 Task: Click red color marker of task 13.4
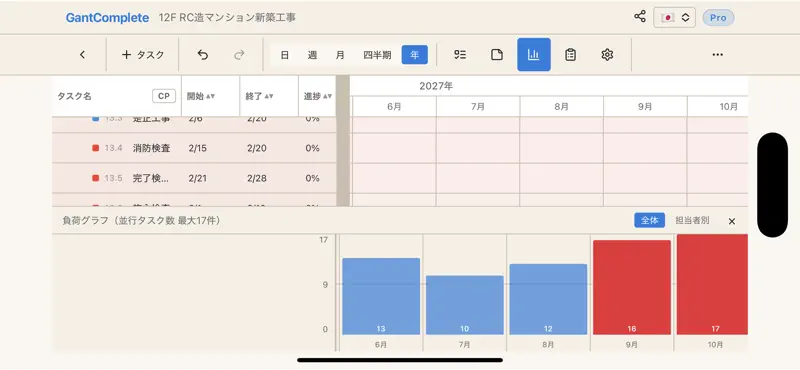click(95, 148)
